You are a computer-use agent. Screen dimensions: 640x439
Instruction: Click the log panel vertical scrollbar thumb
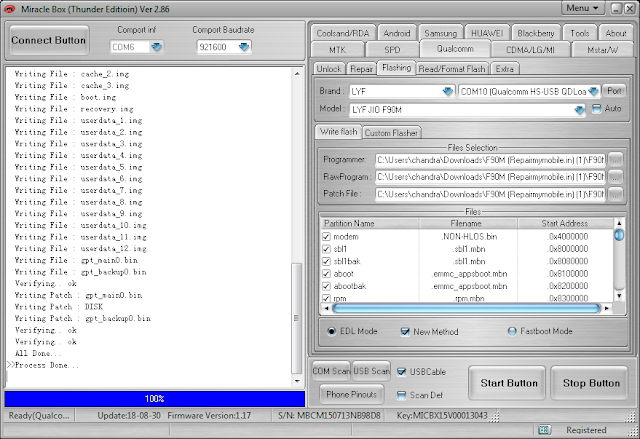click(x=297, y=318)
